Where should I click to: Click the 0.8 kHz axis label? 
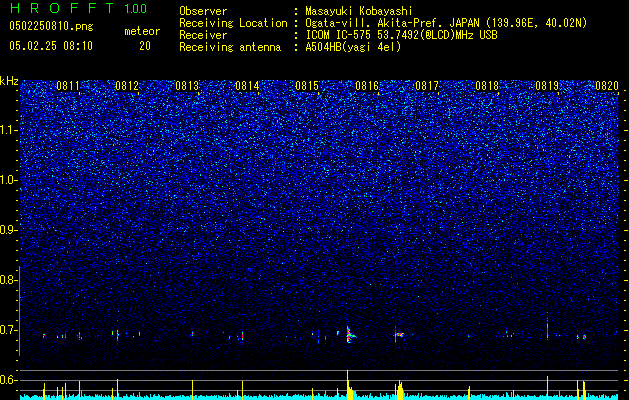pyautogui.click(x=8, y=280)
